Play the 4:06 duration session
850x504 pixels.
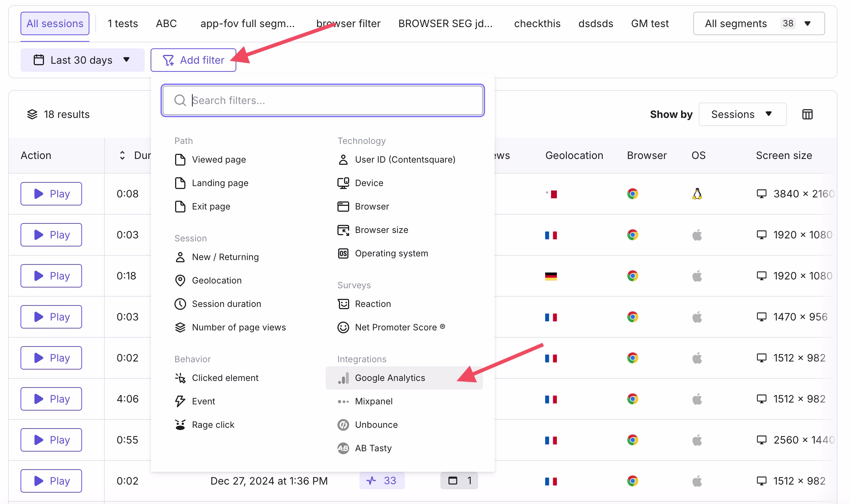(51, 399)
